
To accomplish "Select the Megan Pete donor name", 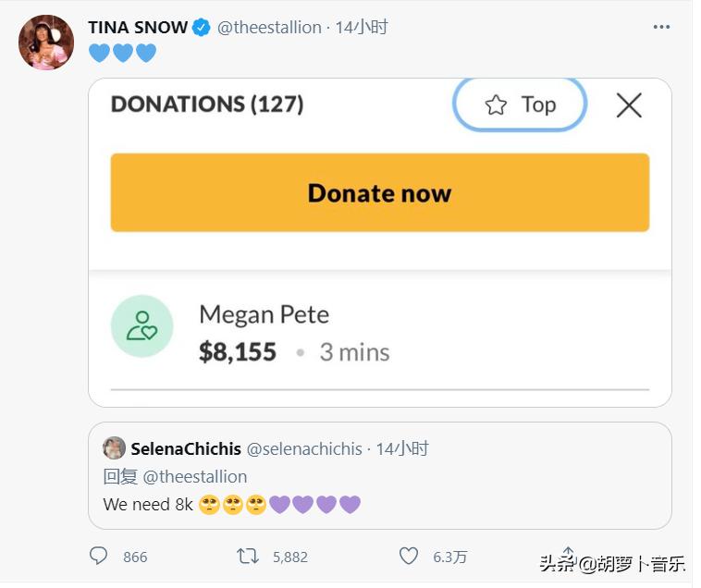I will 264,314.
